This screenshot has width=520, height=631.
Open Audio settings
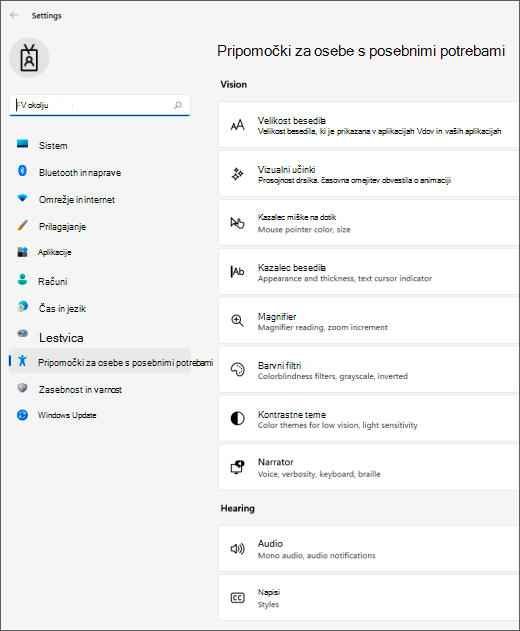pos(369,549)
